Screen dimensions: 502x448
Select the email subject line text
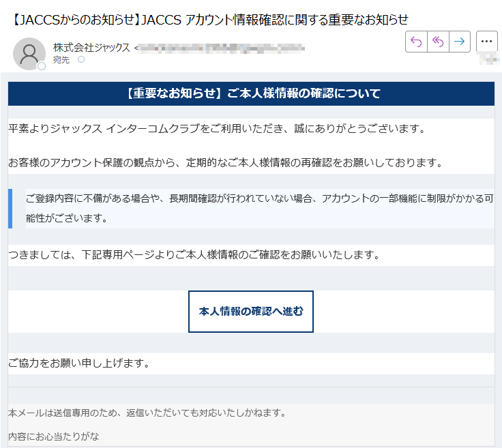[x=209, y=20]
